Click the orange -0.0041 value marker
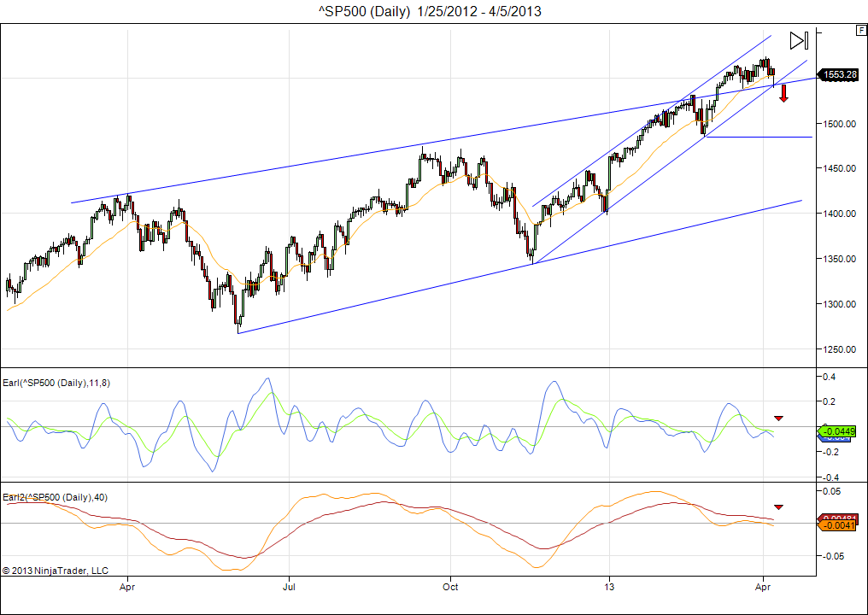The image size is (868, 615). click(839, 526)
